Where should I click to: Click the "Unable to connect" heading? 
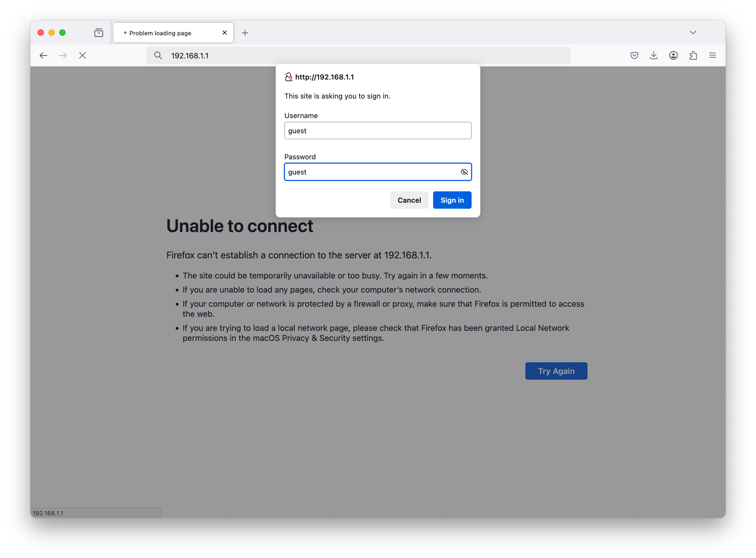click(240, 226)
